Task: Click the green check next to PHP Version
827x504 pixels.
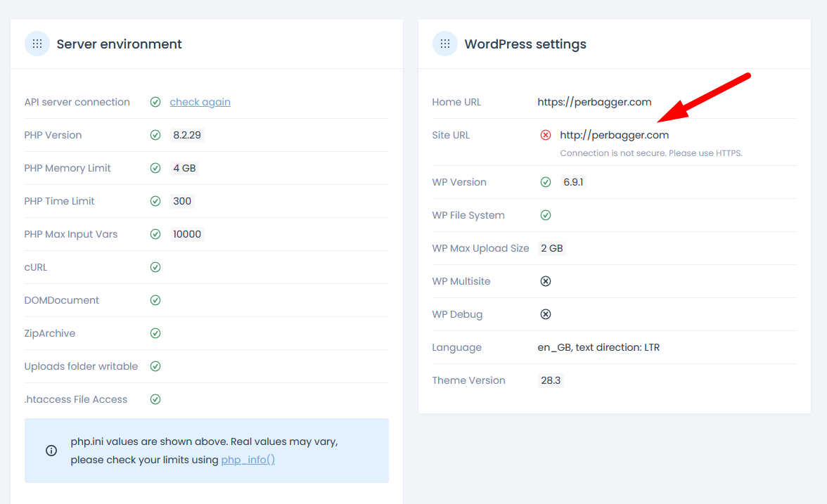Action: 155,135
